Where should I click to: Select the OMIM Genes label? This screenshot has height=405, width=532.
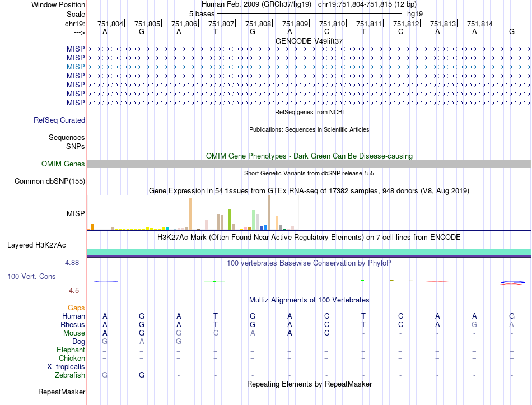(63, 164)
